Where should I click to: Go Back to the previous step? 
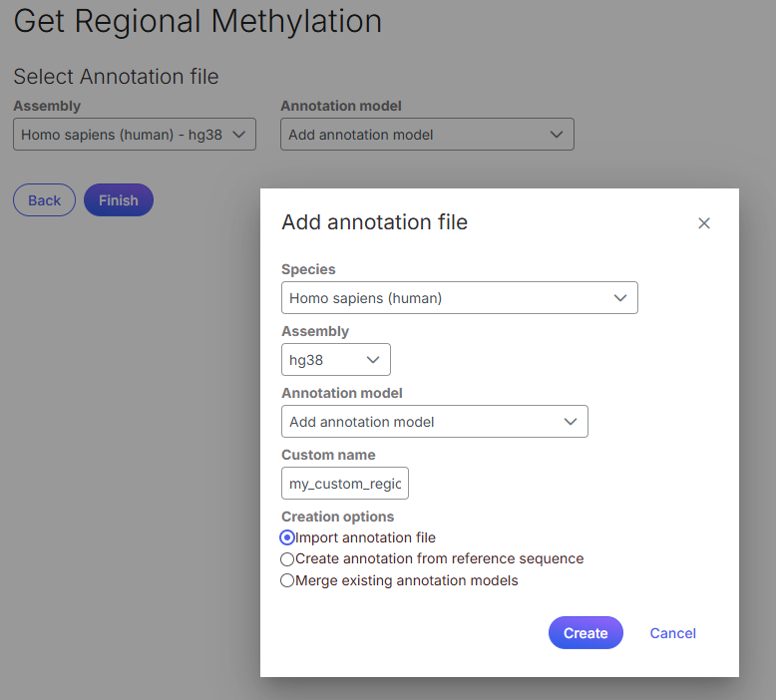click(x=44, y=200)
